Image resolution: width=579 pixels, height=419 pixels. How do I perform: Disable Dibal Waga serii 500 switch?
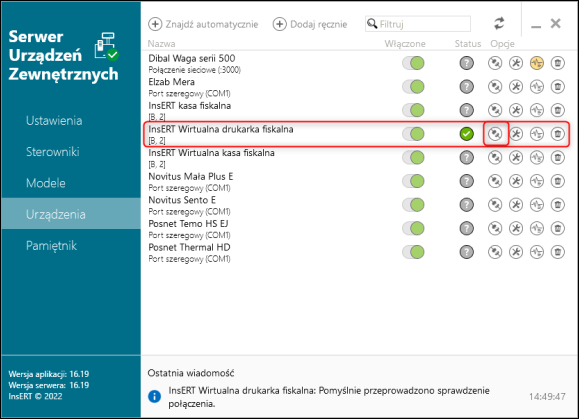[x=413, y=63]
